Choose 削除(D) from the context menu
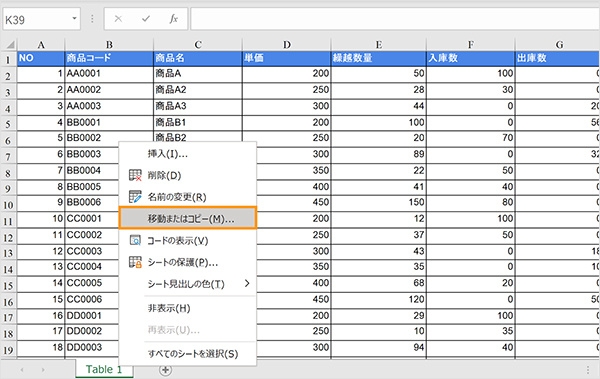 188,175
